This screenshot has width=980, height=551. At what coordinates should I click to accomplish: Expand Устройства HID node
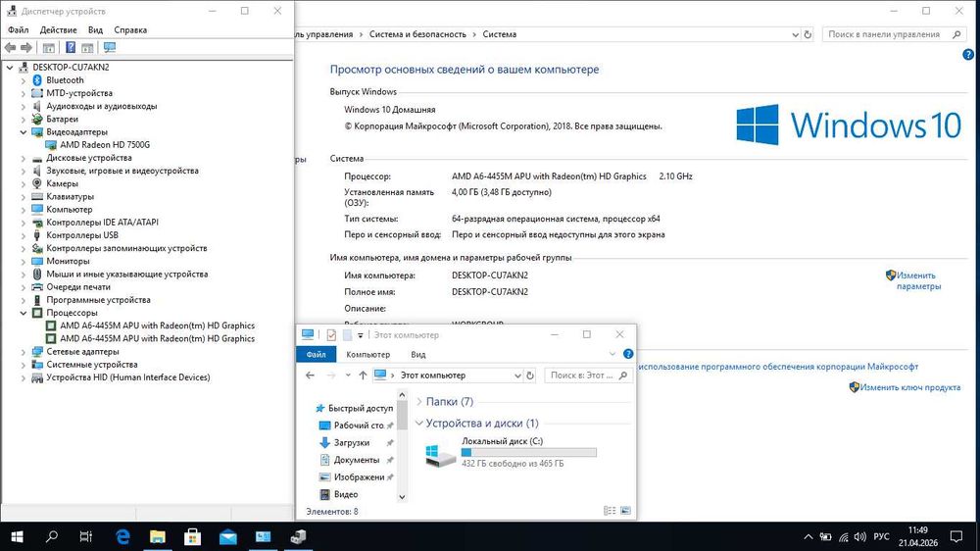[x=24, y=377]
